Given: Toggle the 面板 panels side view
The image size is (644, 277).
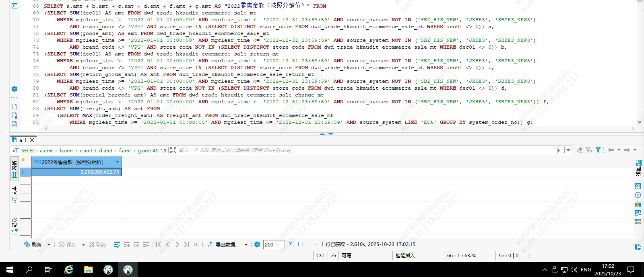Looking at the screenshot, I should 638,168.
